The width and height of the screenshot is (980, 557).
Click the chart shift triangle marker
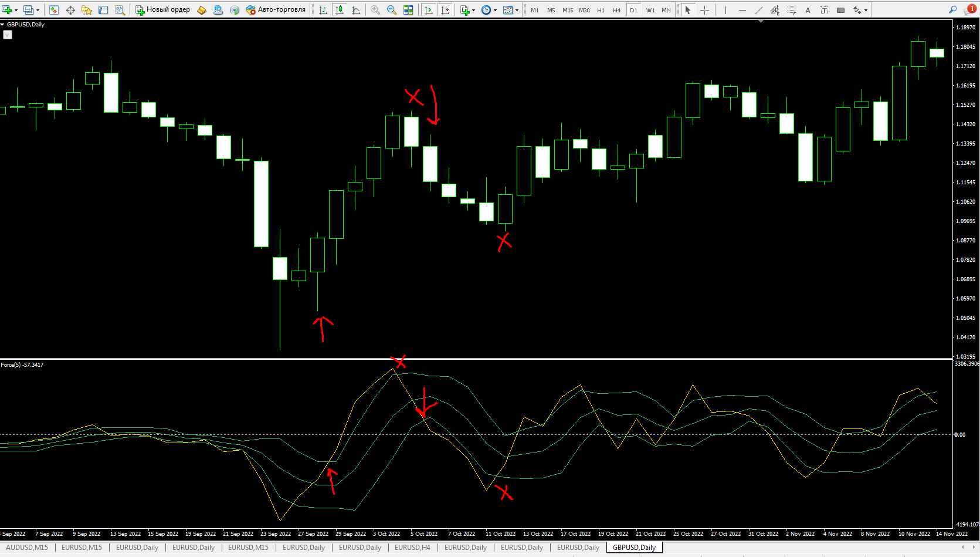click(x=761, y=21)
